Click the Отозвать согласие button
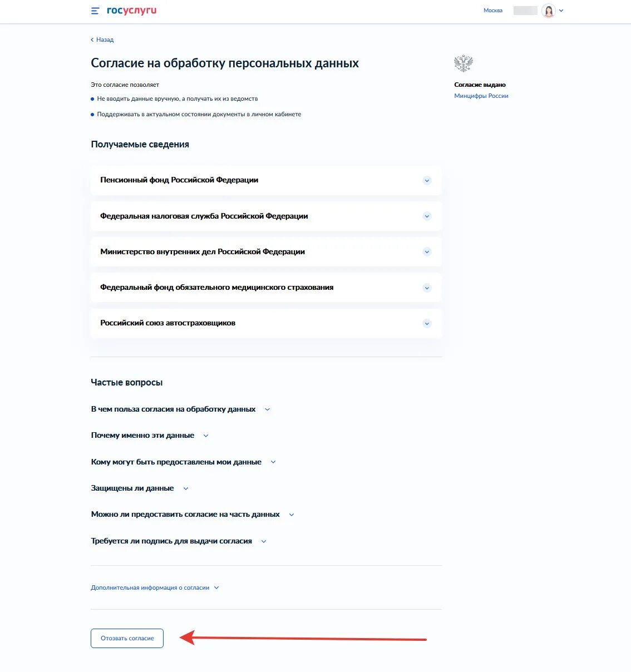 pyautogui.click(x=127, y=638)
